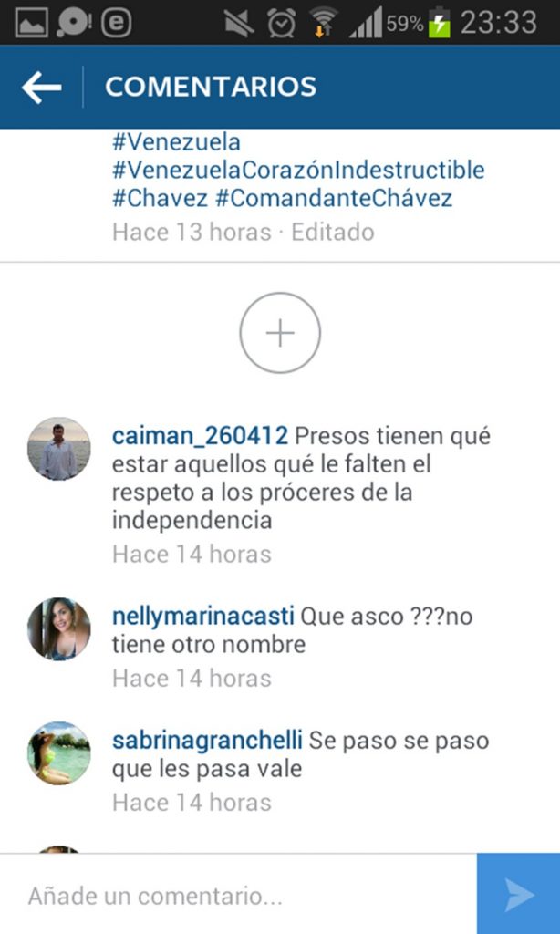The image size is (560, 934).
Task: Tap the gallery image notification icon
Action: (31, 23)
